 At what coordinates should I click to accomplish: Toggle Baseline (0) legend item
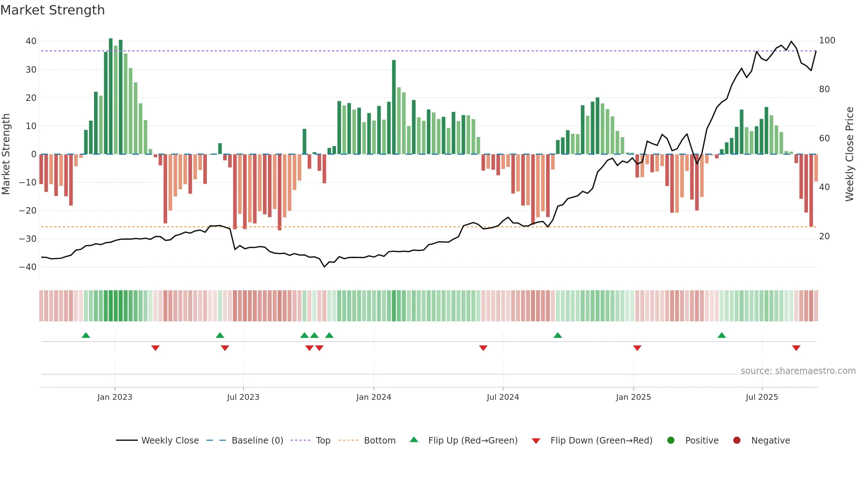tap(245, 440)
